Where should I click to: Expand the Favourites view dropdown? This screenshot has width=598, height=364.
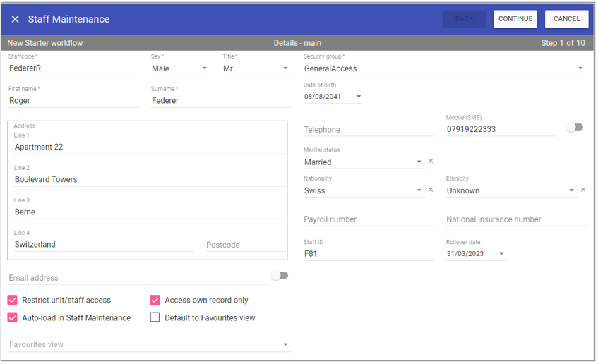click(285, 345)
